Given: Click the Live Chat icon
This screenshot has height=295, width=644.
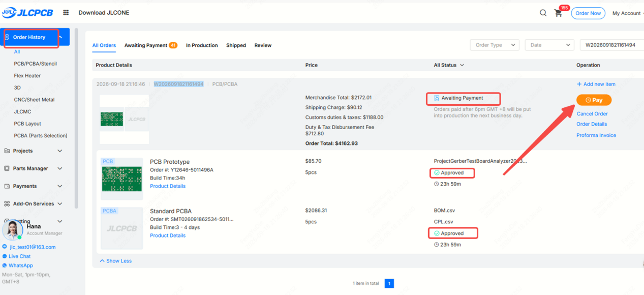Looking at the screenshot, I should [5, 256].
